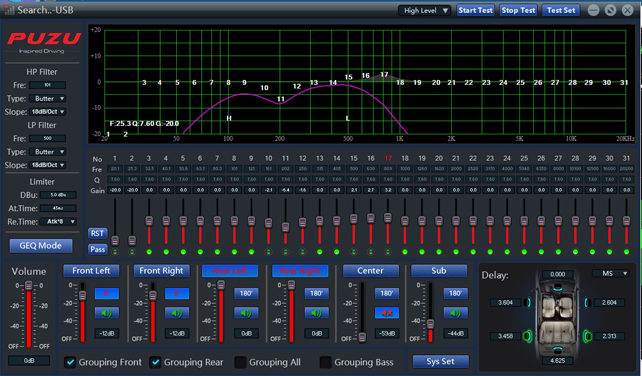Open LP Filter Slope dropdown
642x376 pixels.
(x=48, y=165)
